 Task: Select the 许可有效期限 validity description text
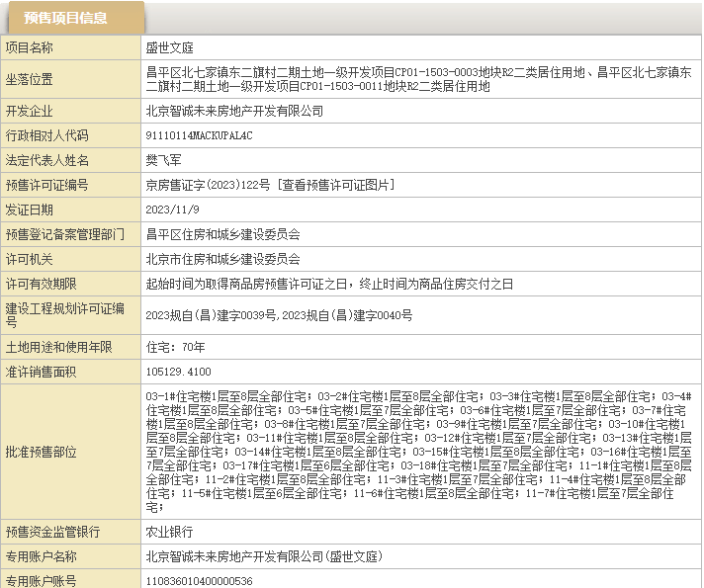coord(329,284)
